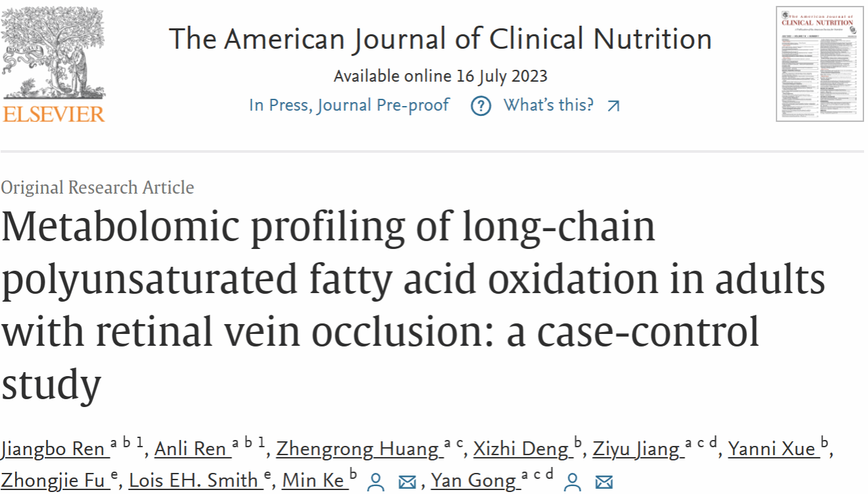Click the email envelope beside Min Ke
This screenshot has width=868, height=494.
pos(408,481)
